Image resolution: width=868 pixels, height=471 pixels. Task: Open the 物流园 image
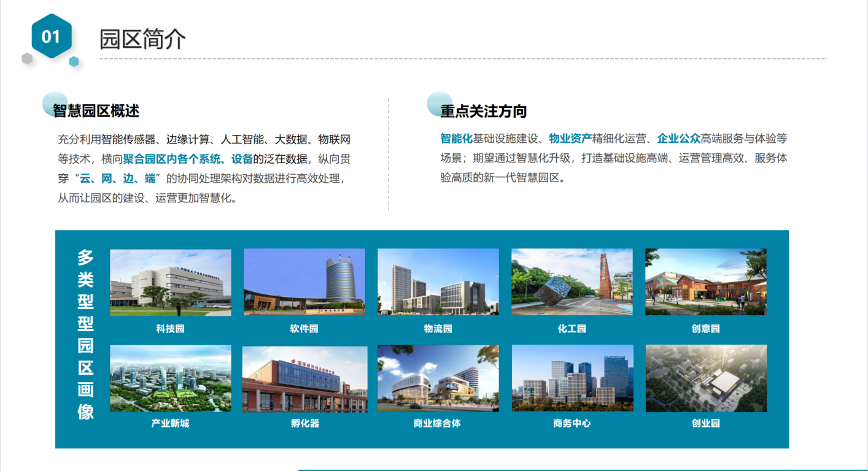[x=438, y=282]
